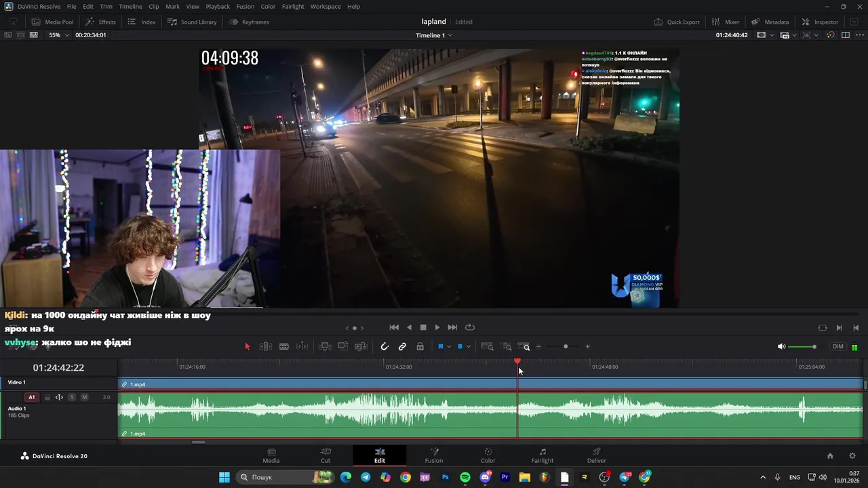The width and height of the screenshot is (868, 488).
Task: Toggle timeline Snapping magnet
Action: click(384, 346)
